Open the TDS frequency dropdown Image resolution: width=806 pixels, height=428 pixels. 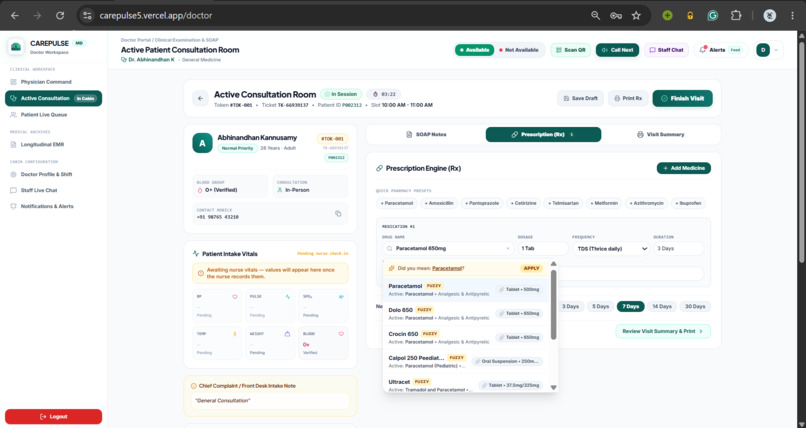tap(611, 249)
